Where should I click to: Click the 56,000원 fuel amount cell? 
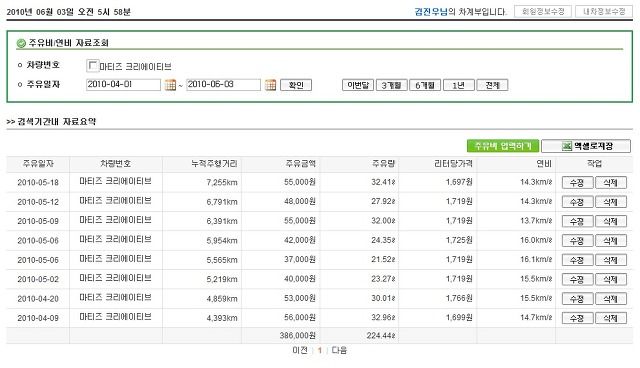300,317
